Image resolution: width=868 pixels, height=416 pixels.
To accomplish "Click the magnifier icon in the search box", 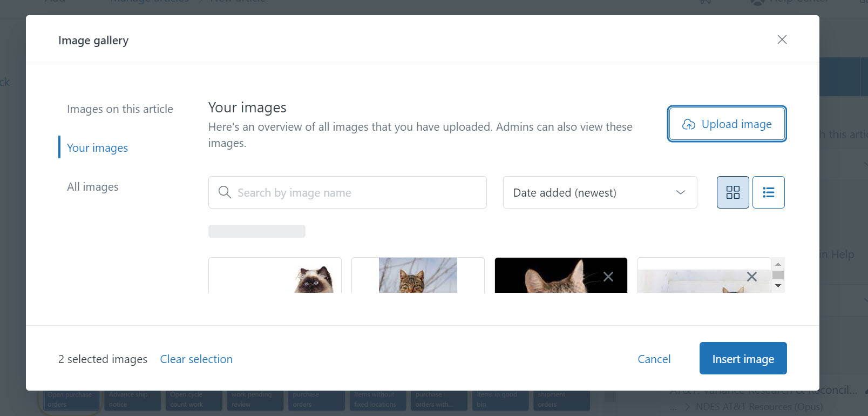I will point(225,192).
